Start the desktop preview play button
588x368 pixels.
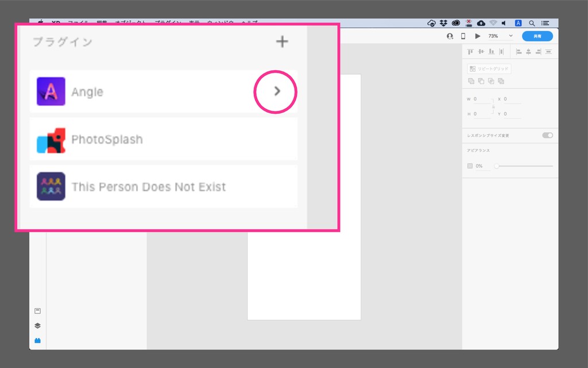(x=477, y=36)
